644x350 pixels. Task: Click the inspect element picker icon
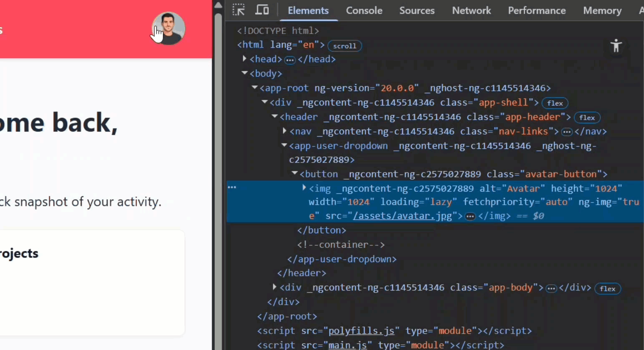239,10
